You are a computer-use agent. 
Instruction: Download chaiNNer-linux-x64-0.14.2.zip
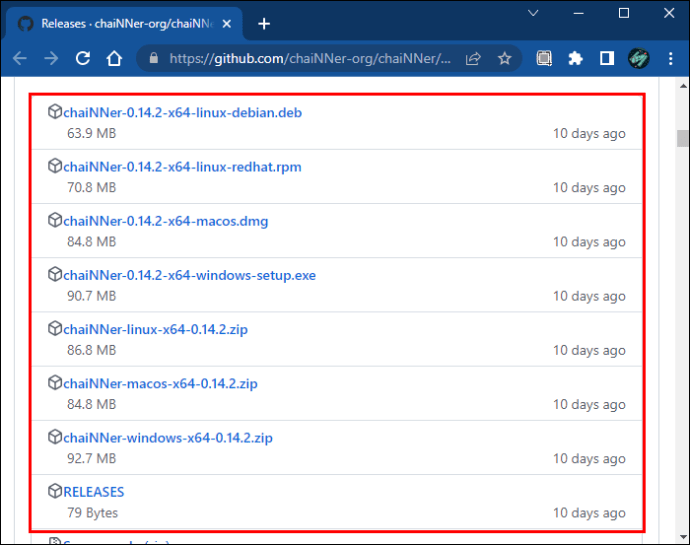155,329
